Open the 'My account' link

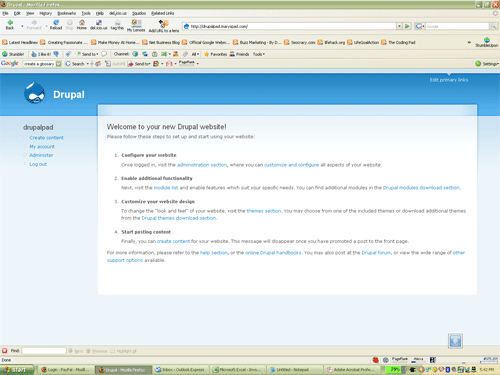(42, 147)
